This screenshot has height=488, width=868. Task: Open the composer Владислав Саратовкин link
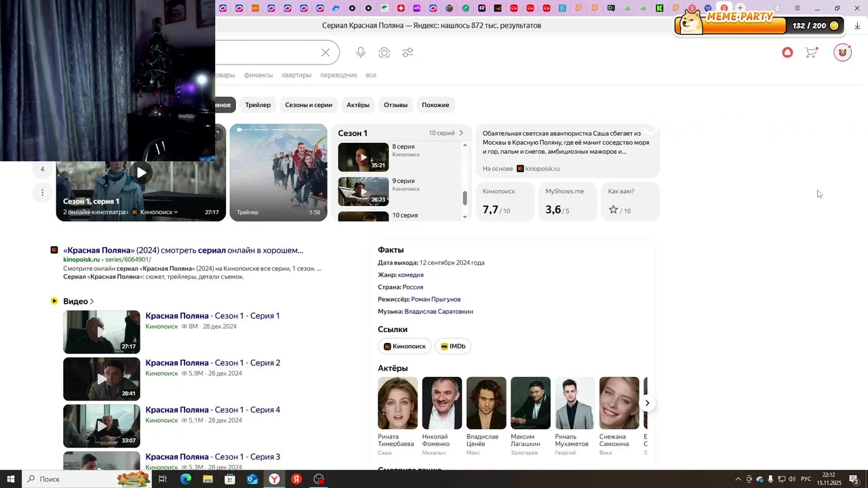pos(439,311)
